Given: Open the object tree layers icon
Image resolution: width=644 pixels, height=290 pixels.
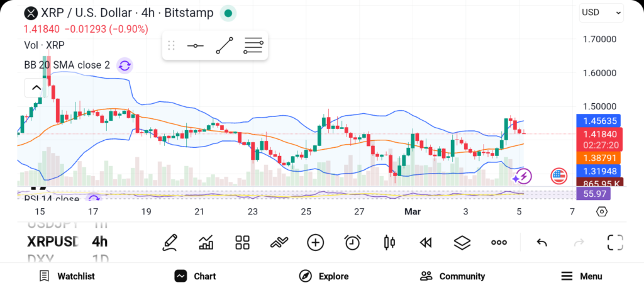Looking at the screenshot, I should coord(462,242).
